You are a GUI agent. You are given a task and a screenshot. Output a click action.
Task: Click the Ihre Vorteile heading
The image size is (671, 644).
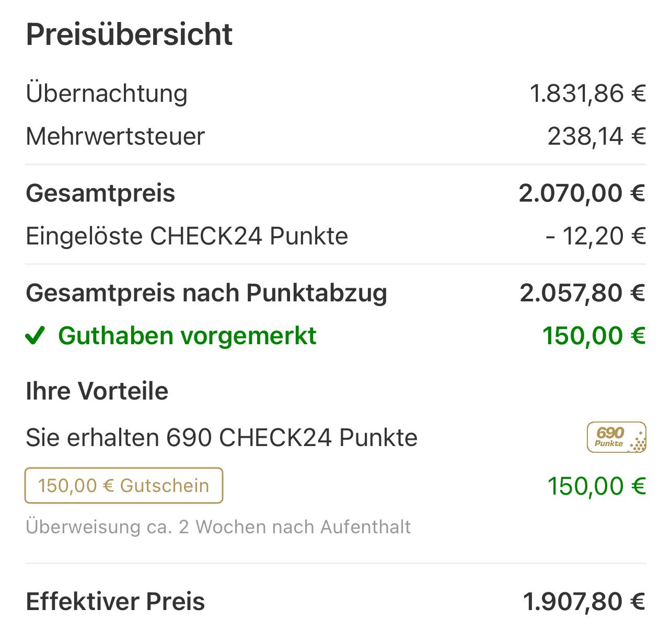click(97, 391)
